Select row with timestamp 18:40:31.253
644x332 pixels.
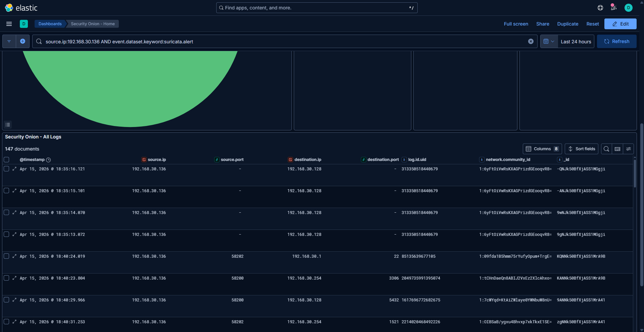(x=6, y=322)
